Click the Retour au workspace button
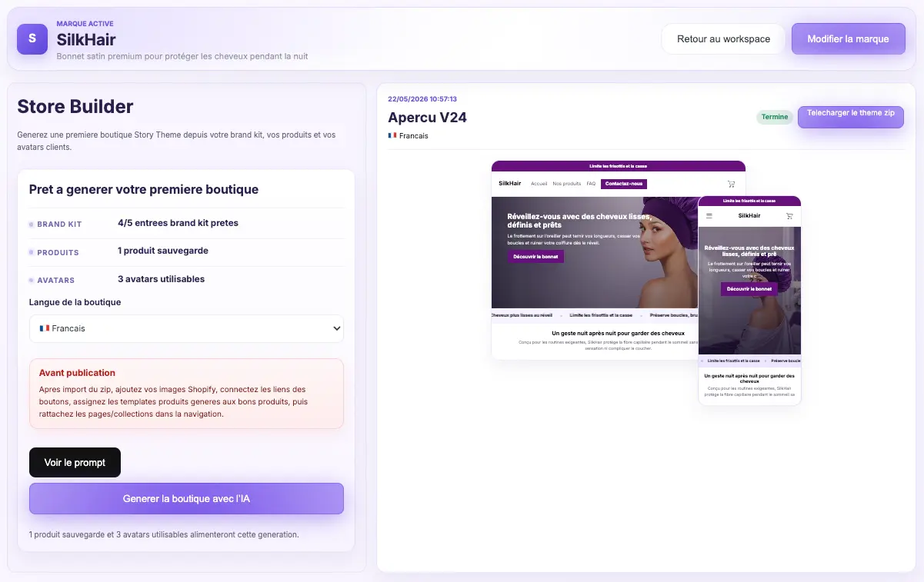 tap(723, 38)
